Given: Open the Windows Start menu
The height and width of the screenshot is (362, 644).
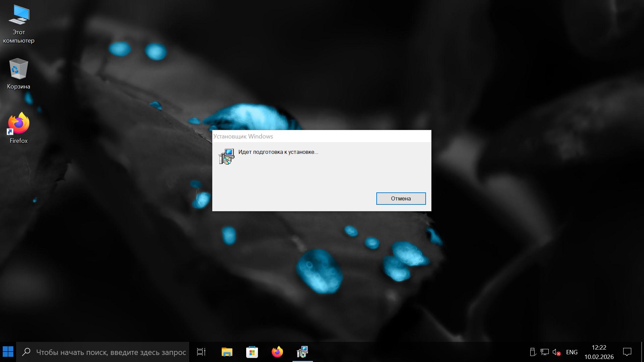Looking at the screenshot, I should pos(8,352).
